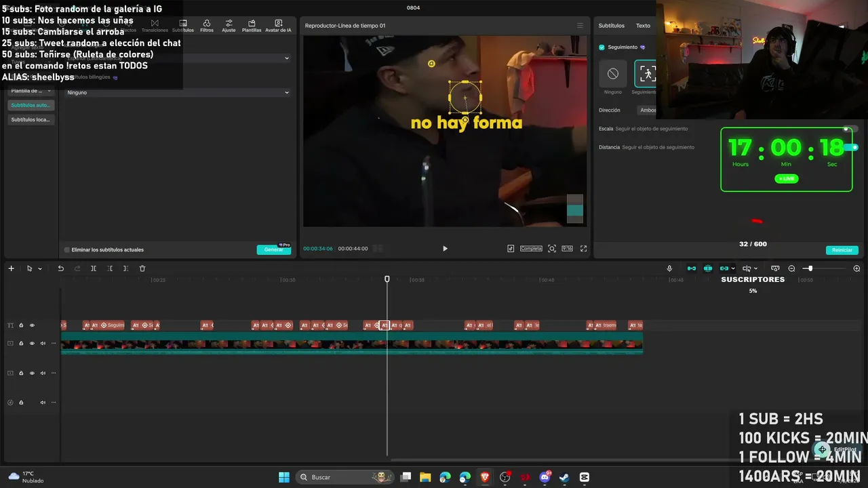Image resolution: width=868 pixels, height=488 pixels.
Task: Click the preview axis toggle icon
Action: [775, 268]
